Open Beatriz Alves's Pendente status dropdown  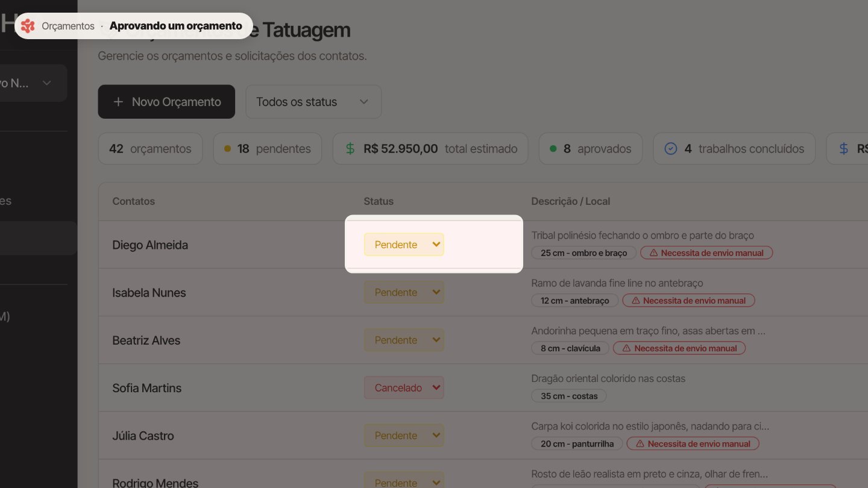(x=404, y=340)
